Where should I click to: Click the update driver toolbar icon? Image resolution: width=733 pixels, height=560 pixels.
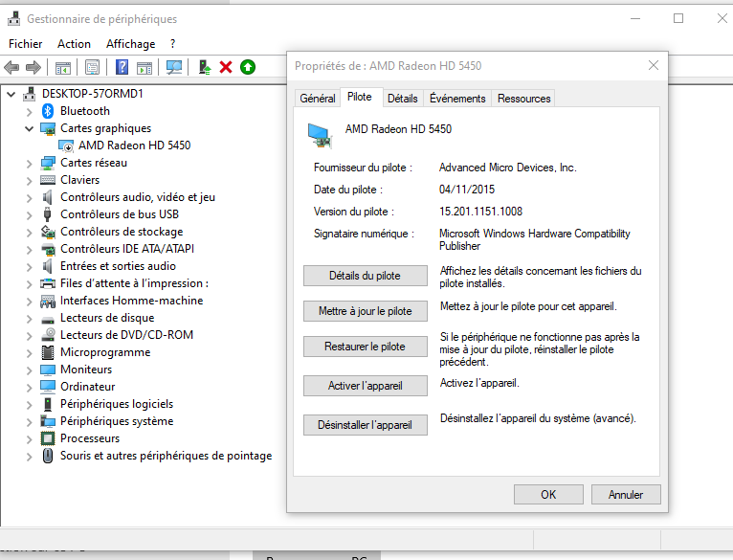click(x=205, y=67)
